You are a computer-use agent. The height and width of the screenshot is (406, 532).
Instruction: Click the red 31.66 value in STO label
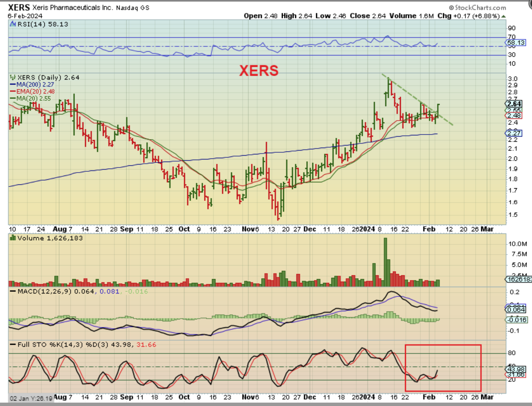[x=146, y=345]
